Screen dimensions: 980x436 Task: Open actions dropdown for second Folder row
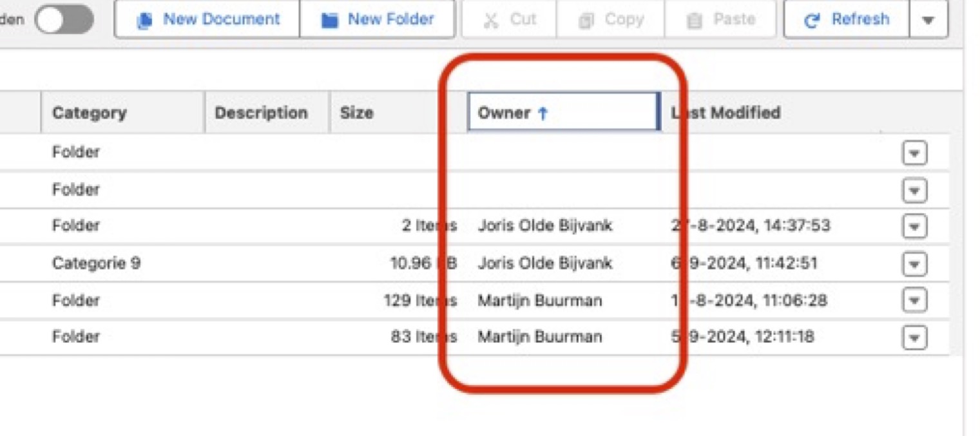(914, 191)
